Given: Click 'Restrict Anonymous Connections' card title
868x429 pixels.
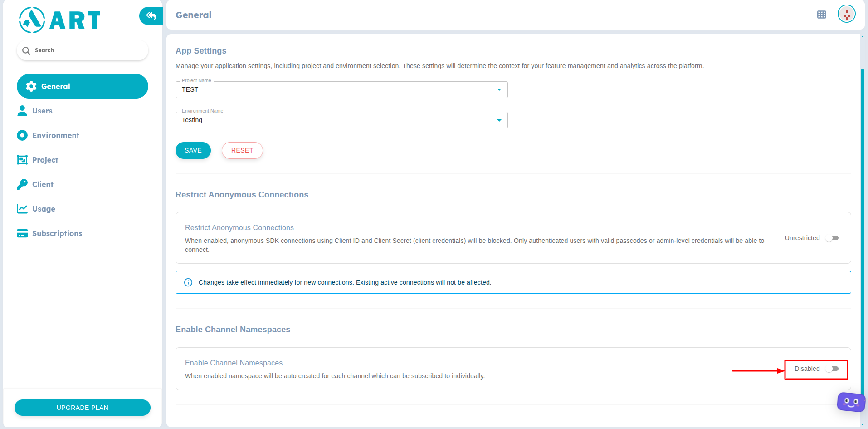Looking at the screenshot, I should tap(239, 227).
